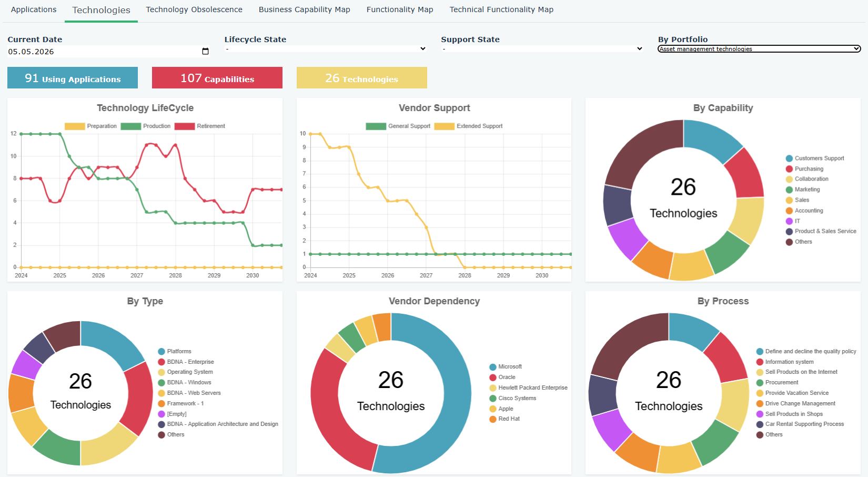This screenshot has width=868, height=477.
Task: Click Sell Products on the Internet legend
Action: pyautogui.click(x=797, y=372)
